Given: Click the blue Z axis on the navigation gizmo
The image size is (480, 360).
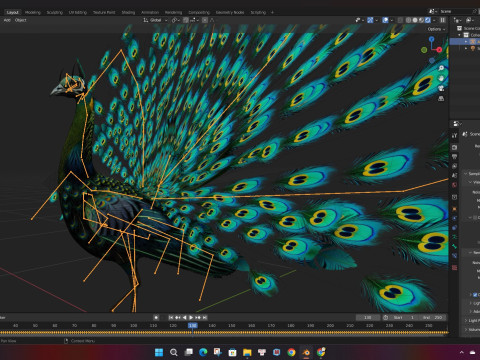Looking at the screenshot, I should tap(432, 39).
